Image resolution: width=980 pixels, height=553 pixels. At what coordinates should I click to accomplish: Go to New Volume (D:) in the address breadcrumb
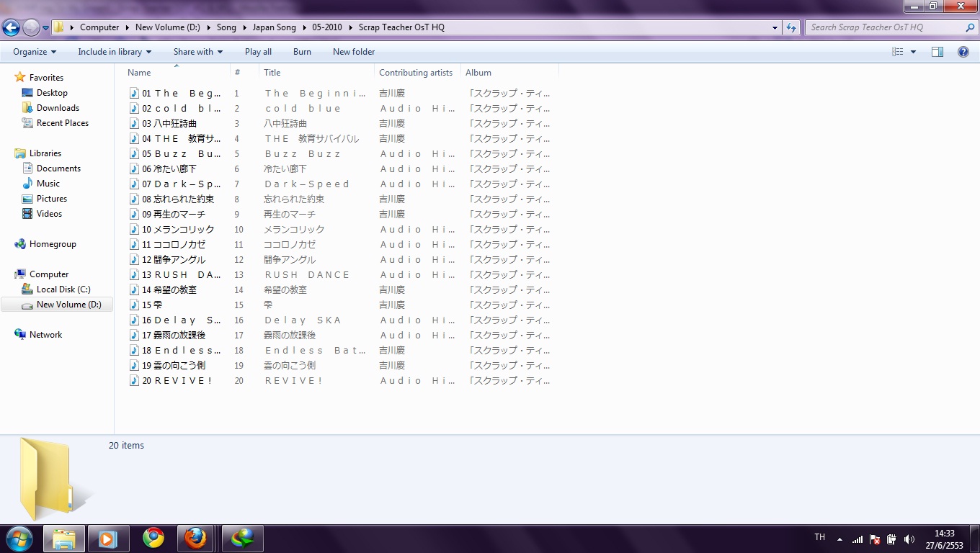point(168,27)
